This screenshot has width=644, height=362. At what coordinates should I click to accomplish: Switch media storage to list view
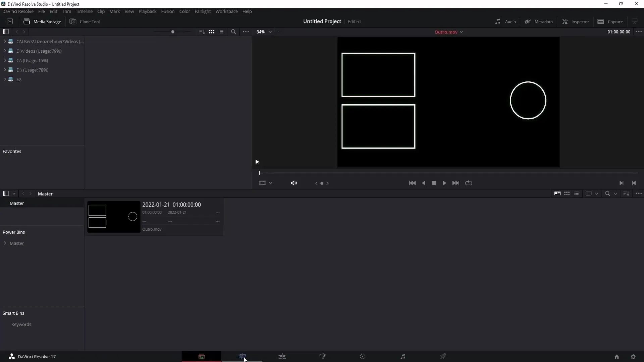(x=221, y=32)
